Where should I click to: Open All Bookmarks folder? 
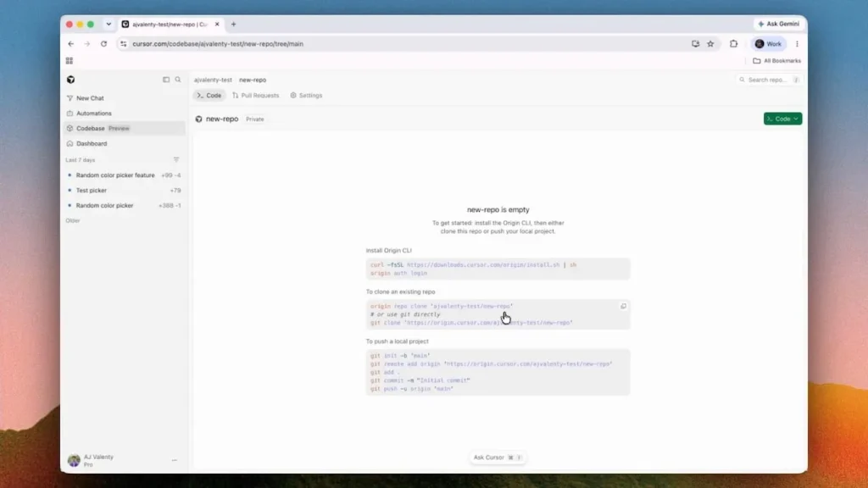click(776, 61)
